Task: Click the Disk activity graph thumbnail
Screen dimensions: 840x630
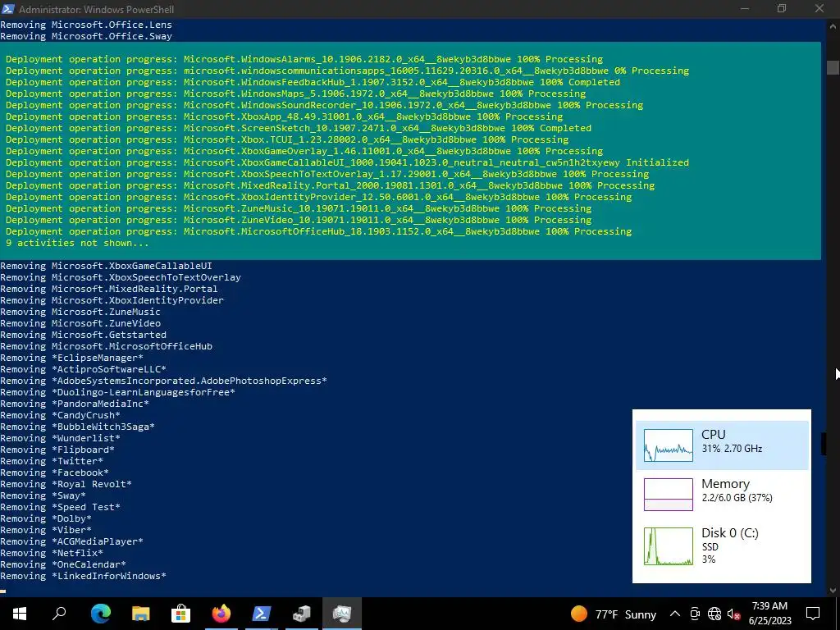Action: (668, 546)
